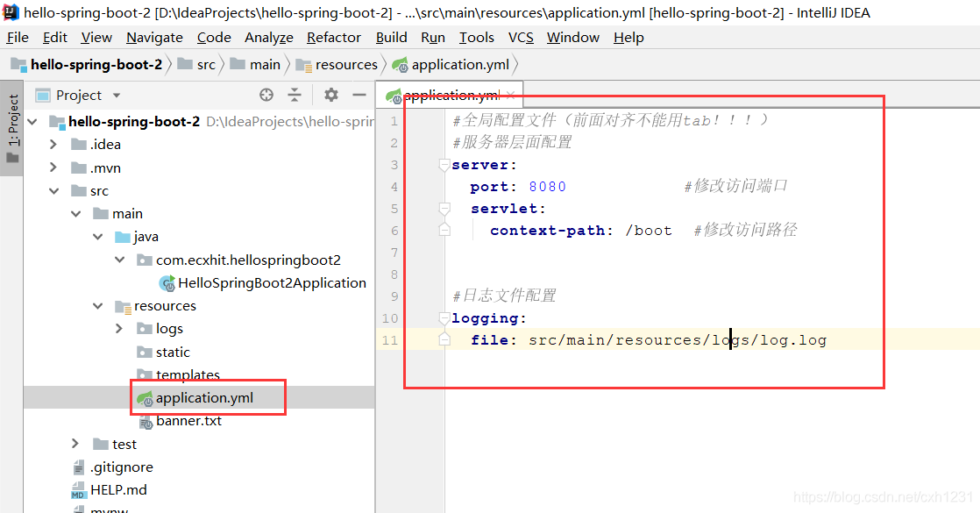Open the Window menu
This screenshot has width=980, height=513.
[572, 38]
